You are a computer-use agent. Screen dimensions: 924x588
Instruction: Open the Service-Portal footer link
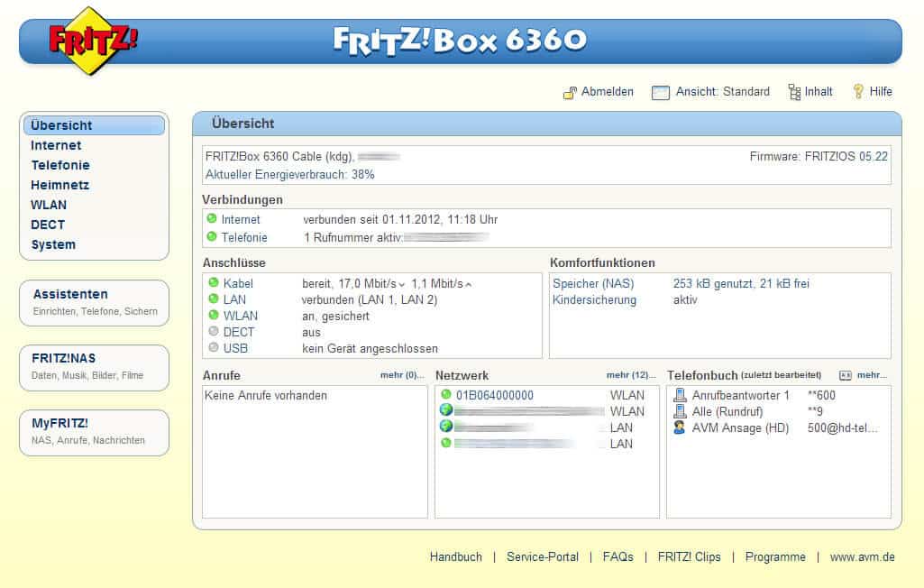(x=542, y=556)
